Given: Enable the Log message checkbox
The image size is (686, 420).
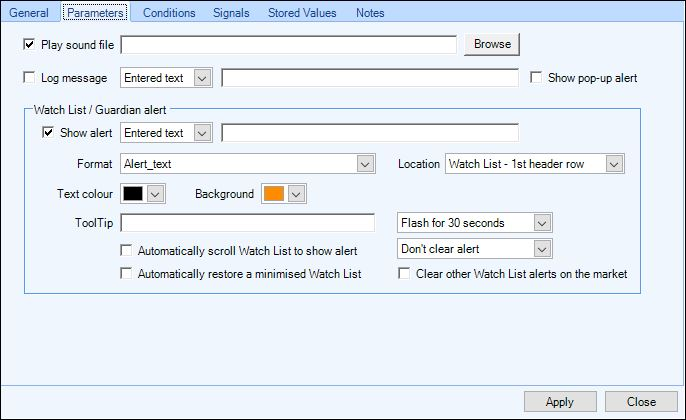Looking at the screenshot, I should 29,78.
